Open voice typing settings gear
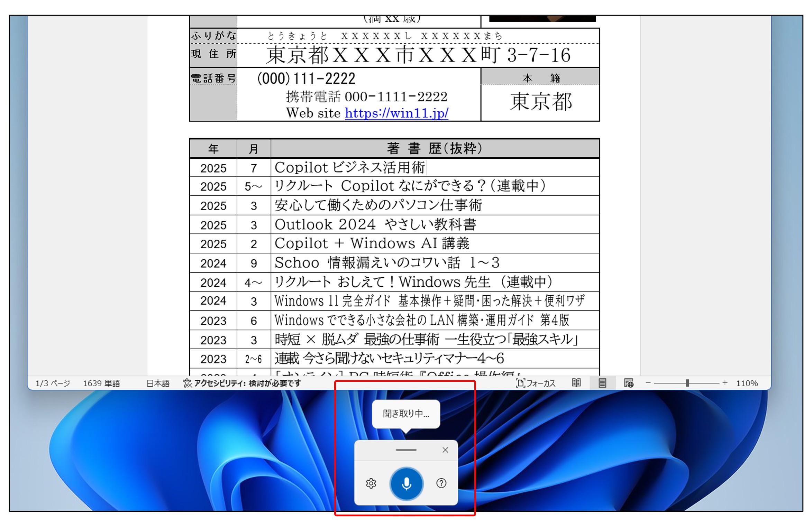This screenshot has height=527, width=812. pyautogui.click(x=371, y=483)
